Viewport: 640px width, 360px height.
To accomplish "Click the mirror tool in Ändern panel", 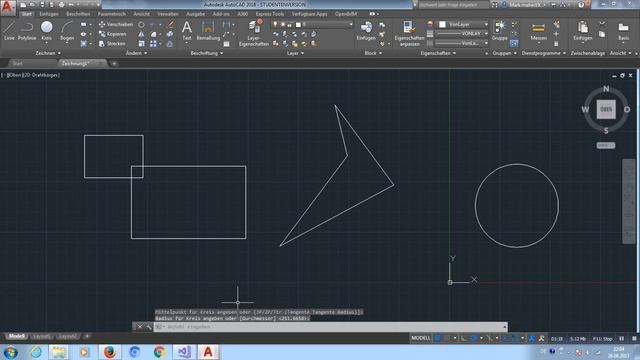I will tap(141, 34).
